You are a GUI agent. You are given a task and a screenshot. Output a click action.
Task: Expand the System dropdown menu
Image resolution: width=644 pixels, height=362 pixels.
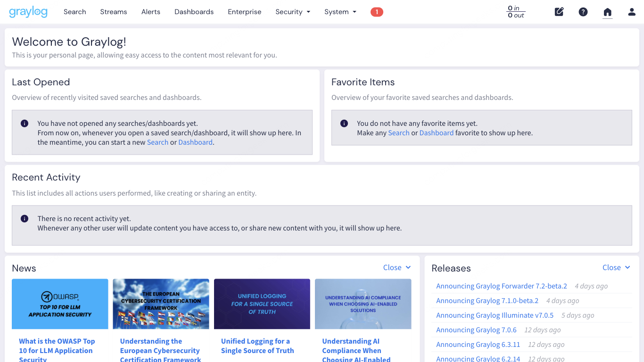tap(340, 12)
